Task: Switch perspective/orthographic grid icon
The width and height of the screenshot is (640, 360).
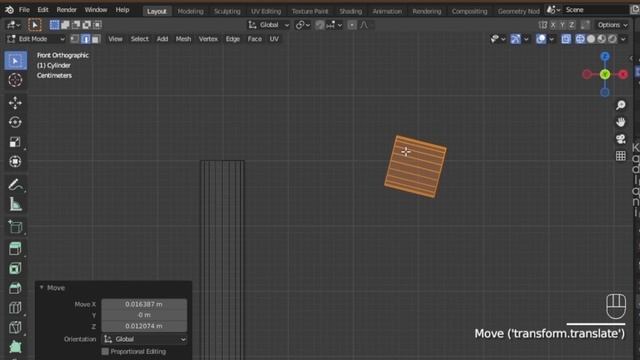Action: point(620,156)
